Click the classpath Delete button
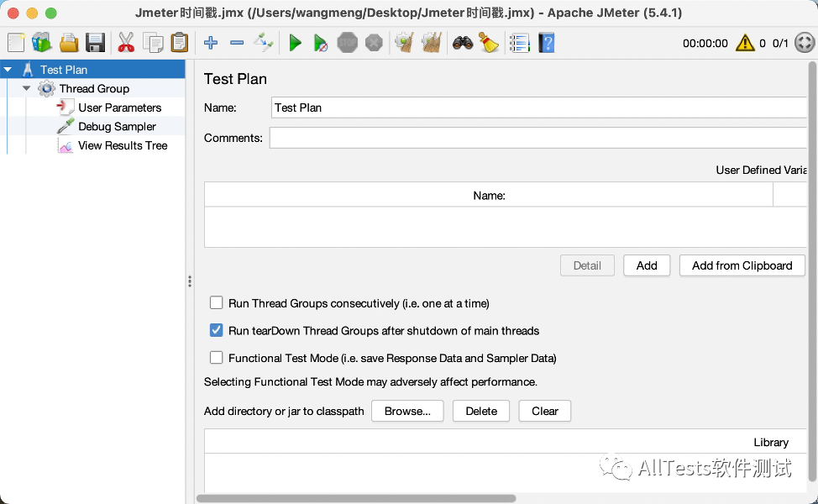The height and width of the screenshot is (504, 818). click(x=481, y=411)
